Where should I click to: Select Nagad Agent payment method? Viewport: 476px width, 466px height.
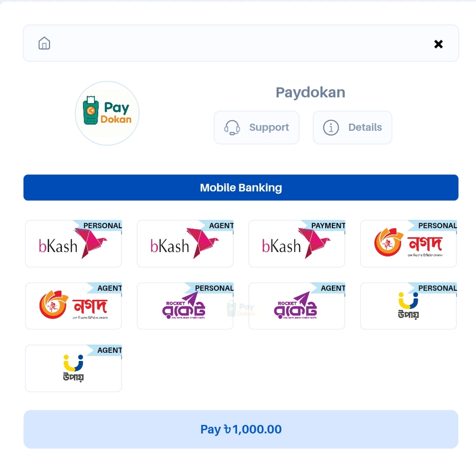pos(73,306)
